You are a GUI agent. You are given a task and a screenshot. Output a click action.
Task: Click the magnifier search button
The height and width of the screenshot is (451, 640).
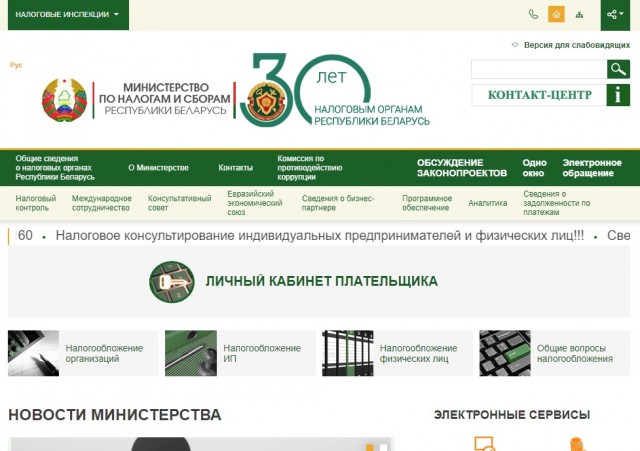618,69
